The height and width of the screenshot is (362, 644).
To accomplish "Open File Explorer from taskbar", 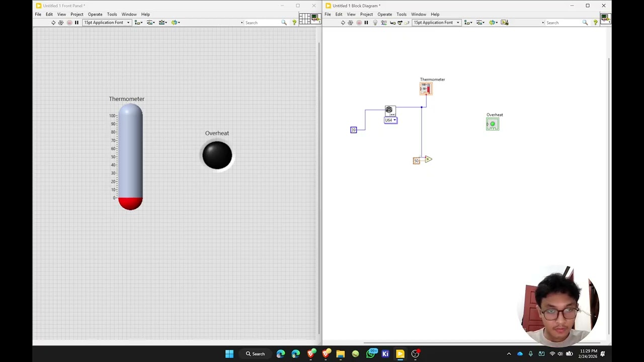I will (341, 354).
